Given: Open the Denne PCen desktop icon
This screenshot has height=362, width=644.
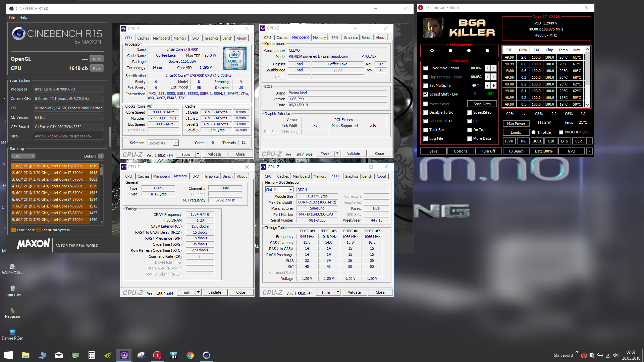Looking at the screenshot, I should click(13, 335).
